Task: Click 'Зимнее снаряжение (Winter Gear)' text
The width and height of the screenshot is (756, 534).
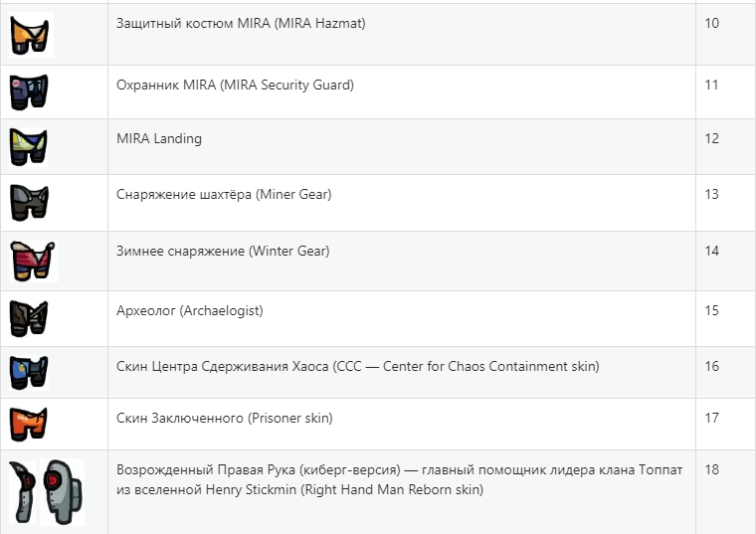Action: coord(223,252)
